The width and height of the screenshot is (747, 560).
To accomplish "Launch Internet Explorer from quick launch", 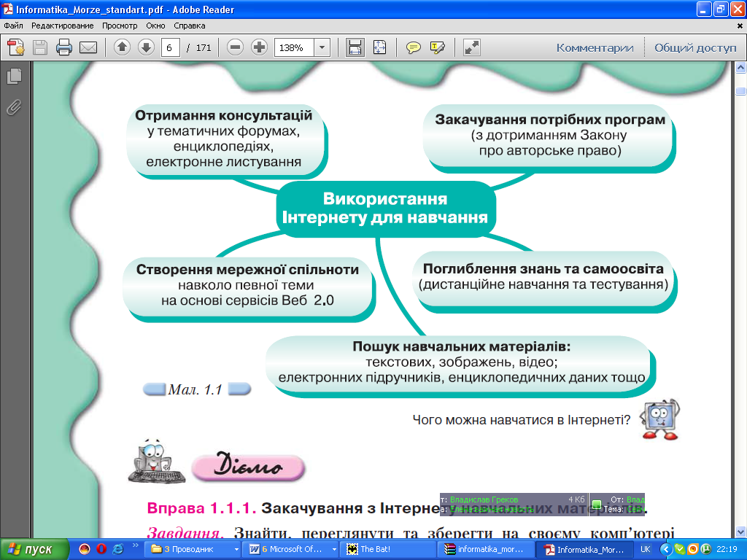I will click(x=117, y=549).
